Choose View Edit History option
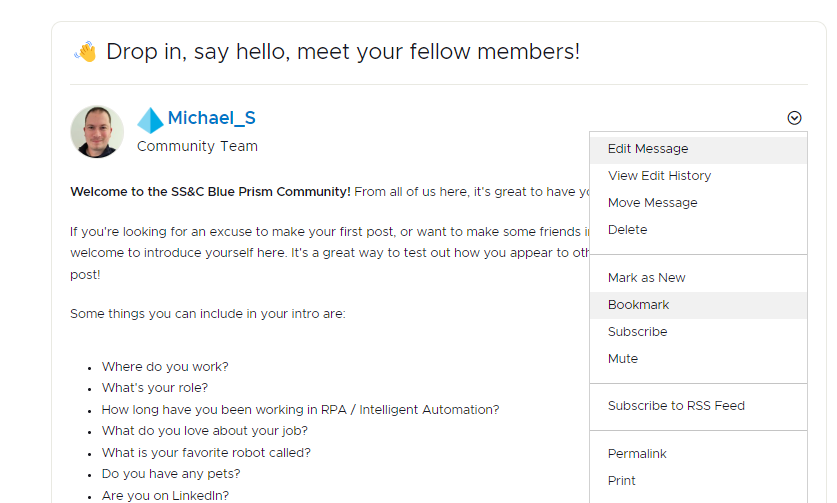837x503 pixels. (x=659, y=176)
